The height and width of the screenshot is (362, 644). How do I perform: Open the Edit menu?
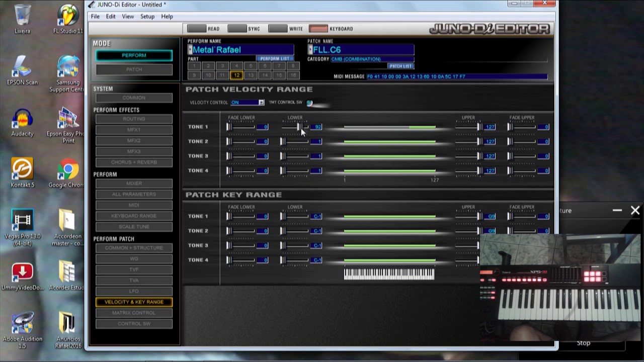(x=111, y=17)
